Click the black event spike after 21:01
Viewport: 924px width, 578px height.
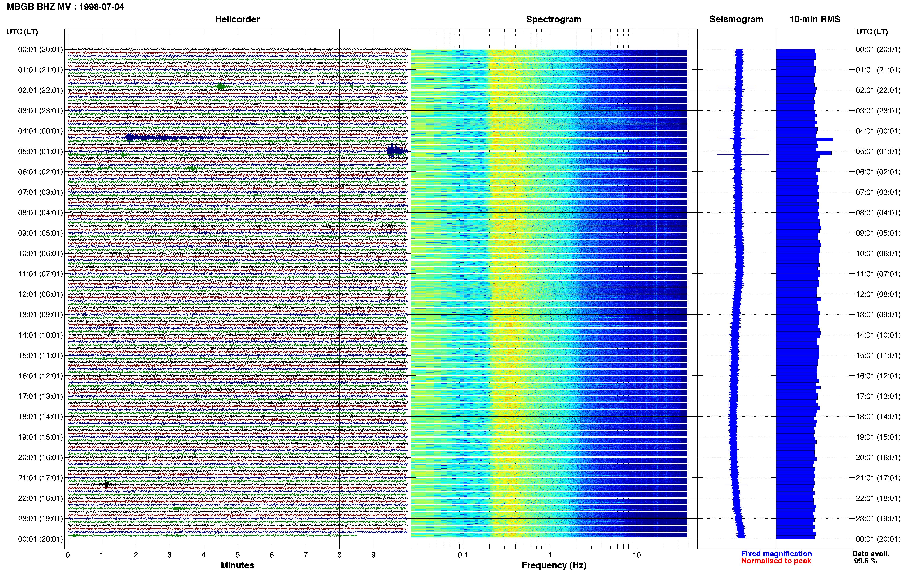[107, 484]
